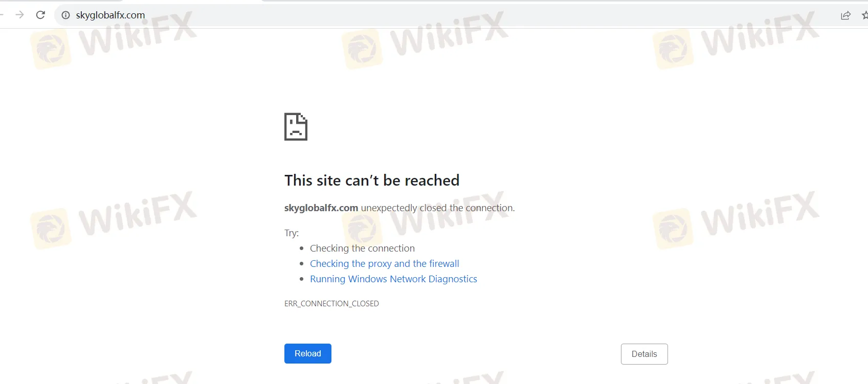Click the sad page error icon
This screenshot has width=868, height=384.
[x=296, y=127]
